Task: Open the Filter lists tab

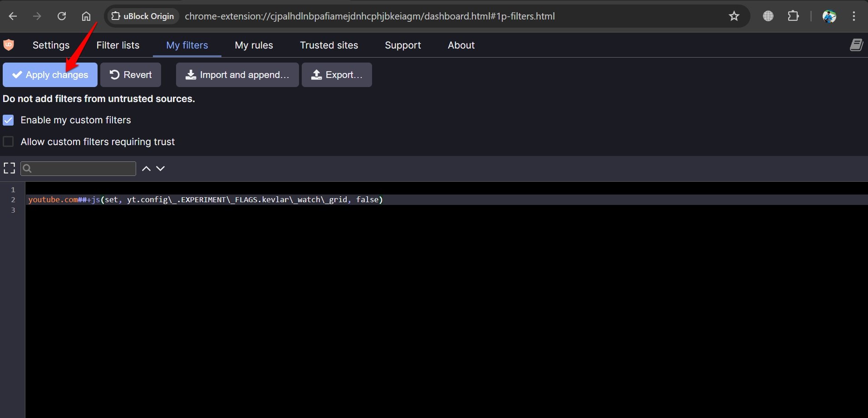Action: pos(118,45)
